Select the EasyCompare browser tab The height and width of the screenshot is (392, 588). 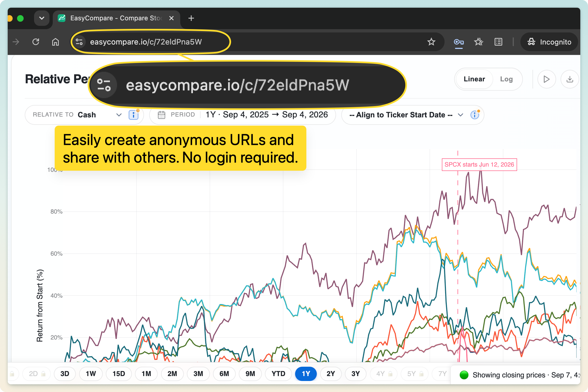(117, 18)
